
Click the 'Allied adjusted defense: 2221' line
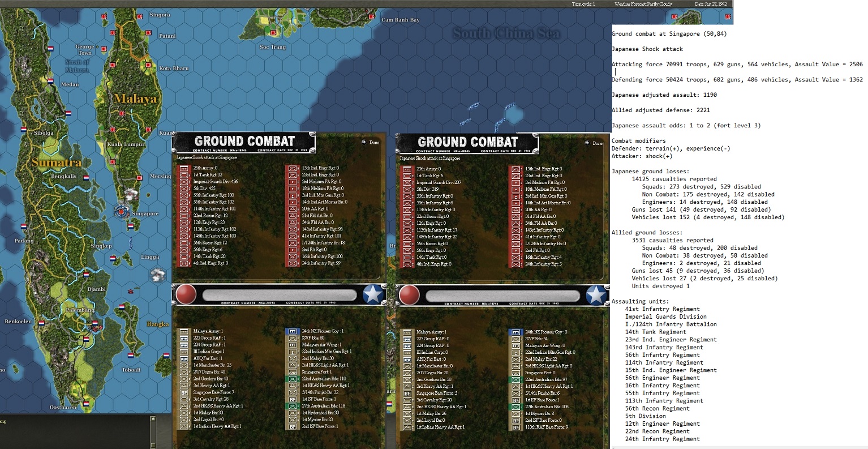[660, 110]
